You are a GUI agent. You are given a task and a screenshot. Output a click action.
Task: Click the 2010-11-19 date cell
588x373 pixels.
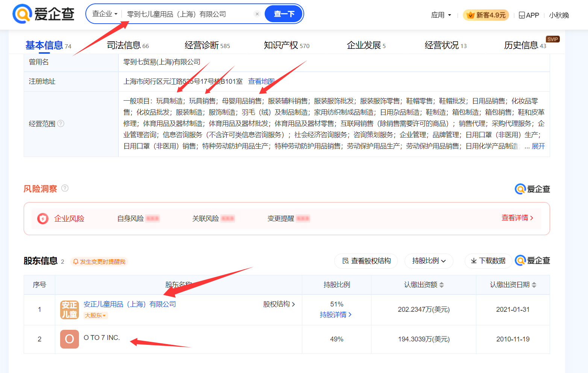[513, 339]
